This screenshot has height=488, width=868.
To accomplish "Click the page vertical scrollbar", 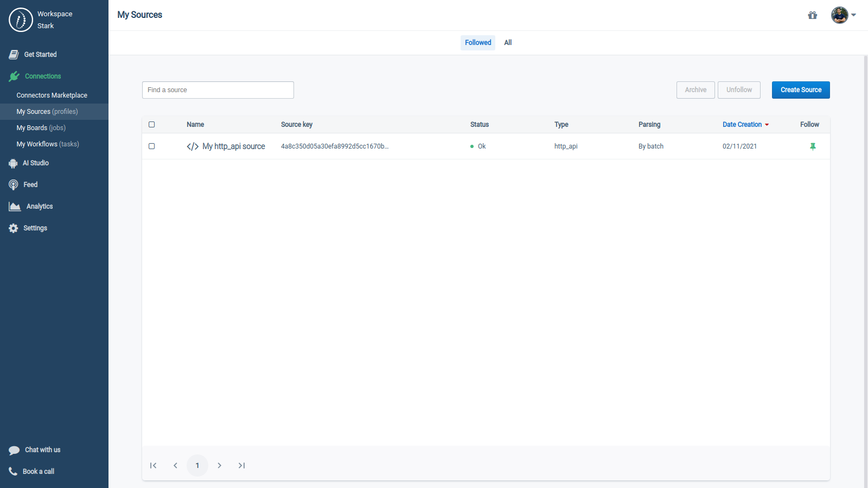I will (866, 271).
